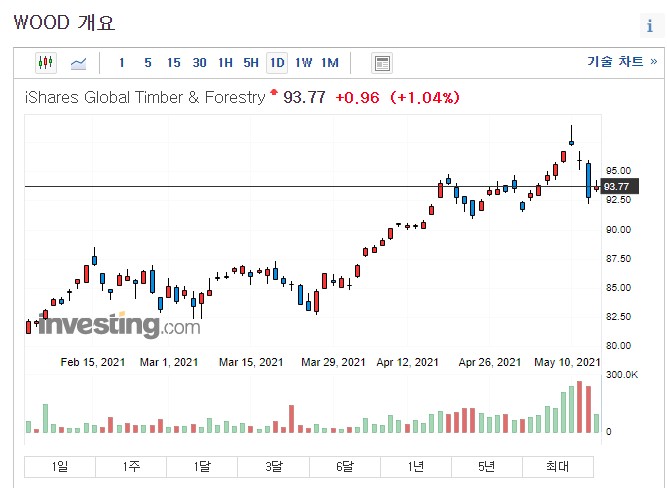Click the +0.96 price change value
The width and height of the screenshot is (667, 488).
(x=357, y=98)
